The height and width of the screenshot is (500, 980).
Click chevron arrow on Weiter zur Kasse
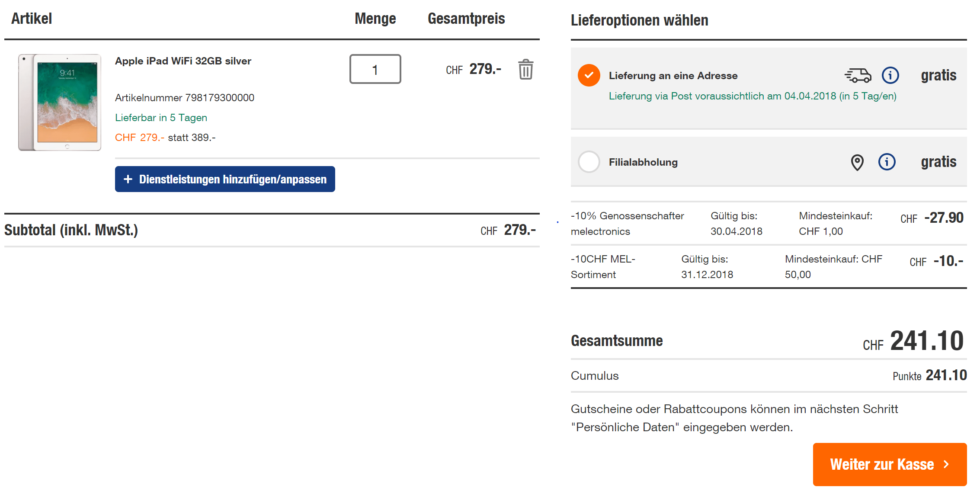point(946,465)
